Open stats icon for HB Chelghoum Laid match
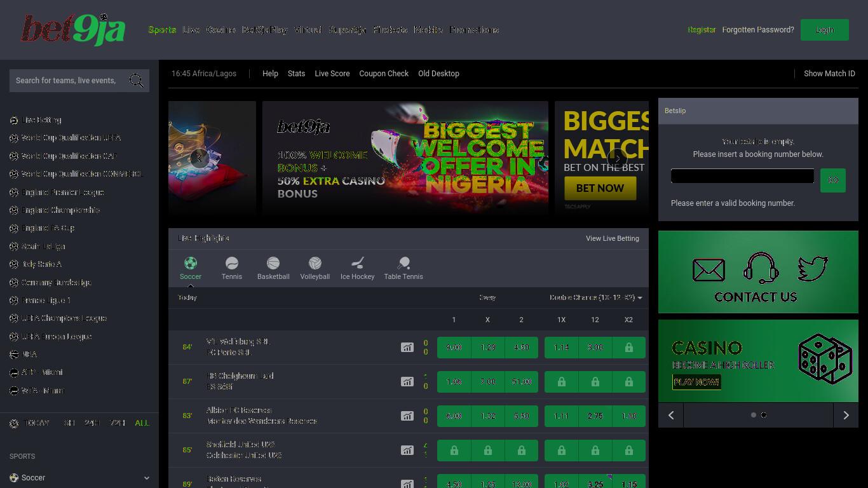This screenshot has width=868, height=488. click(407, 382)
